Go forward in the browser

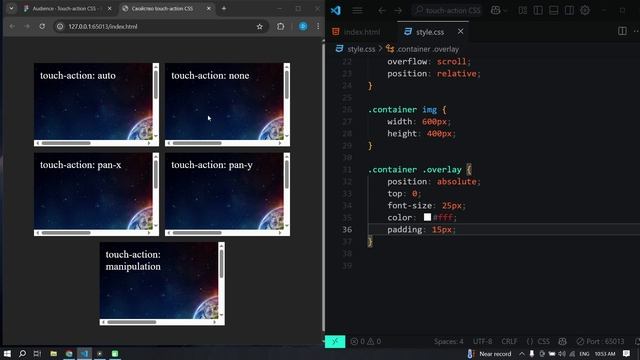(x=27, y=27)
